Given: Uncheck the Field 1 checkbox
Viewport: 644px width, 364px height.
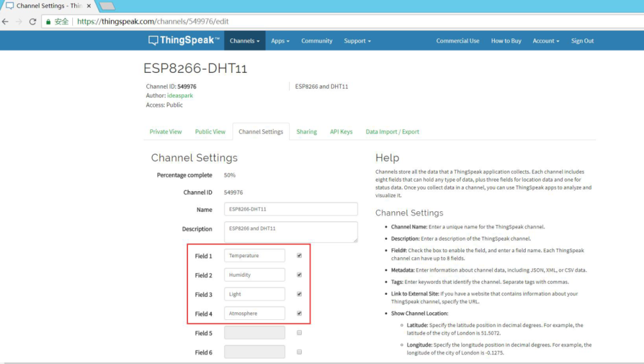Looking at the screenshot, I should (299, 255).
